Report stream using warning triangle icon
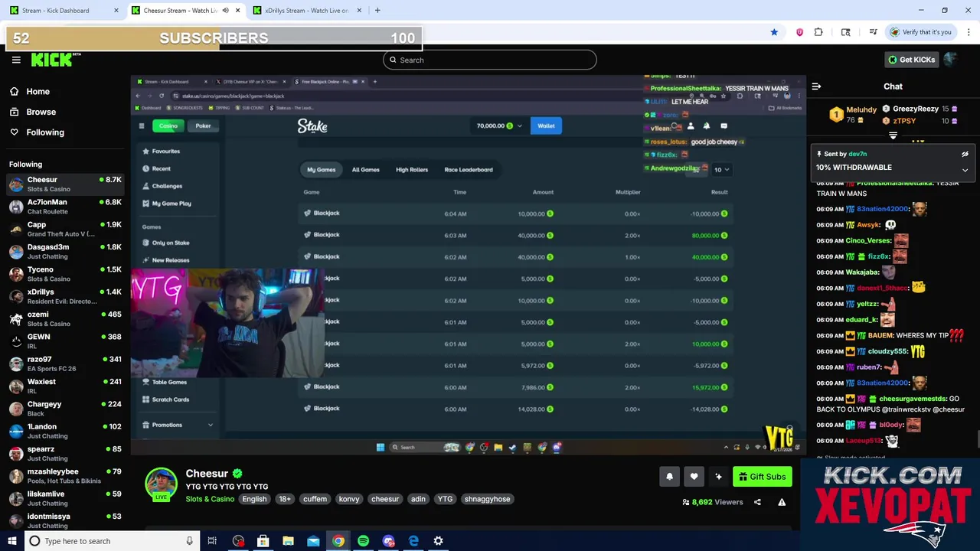The width and height of the screenshot is (980, 551). (x=782, y=502)
